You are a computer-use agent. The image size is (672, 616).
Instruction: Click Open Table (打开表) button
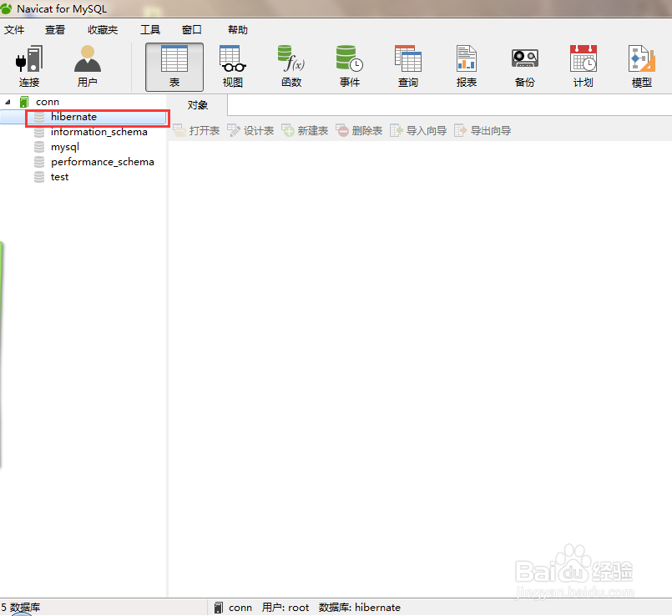point(196,131)
